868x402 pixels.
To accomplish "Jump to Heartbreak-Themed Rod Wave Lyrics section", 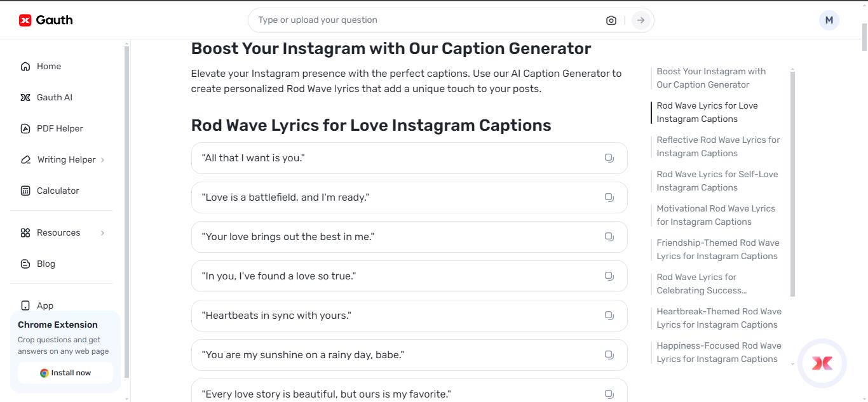I will 719,318.
